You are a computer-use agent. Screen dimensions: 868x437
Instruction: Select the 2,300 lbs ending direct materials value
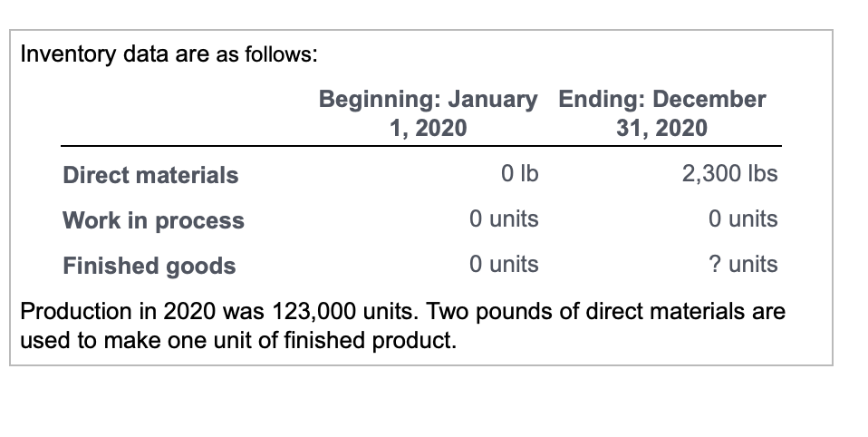(x=729, y=174)
